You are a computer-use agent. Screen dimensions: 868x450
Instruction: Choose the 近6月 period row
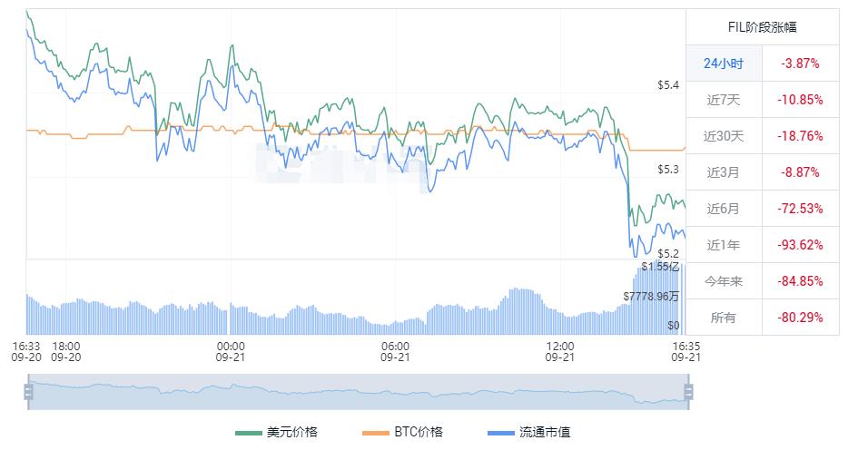724,209
